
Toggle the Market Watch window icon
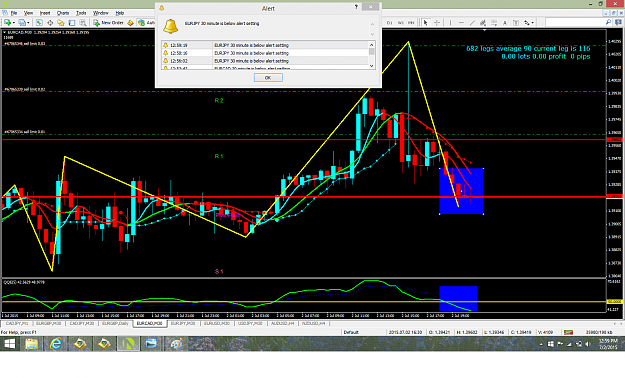click(39, 23)
